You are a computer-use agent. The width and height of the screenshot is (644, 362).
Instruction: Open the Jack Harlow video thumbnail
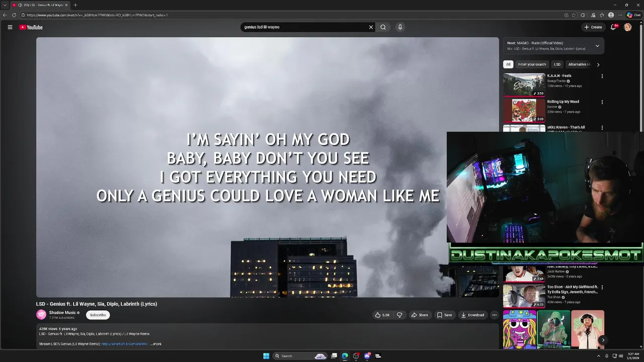[524, 274]
